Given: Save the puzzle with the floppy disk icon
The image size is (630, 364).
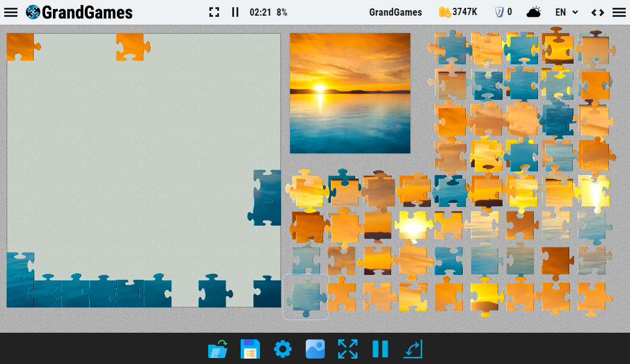Looking at the screenshot, I should (x=250, y=349).
